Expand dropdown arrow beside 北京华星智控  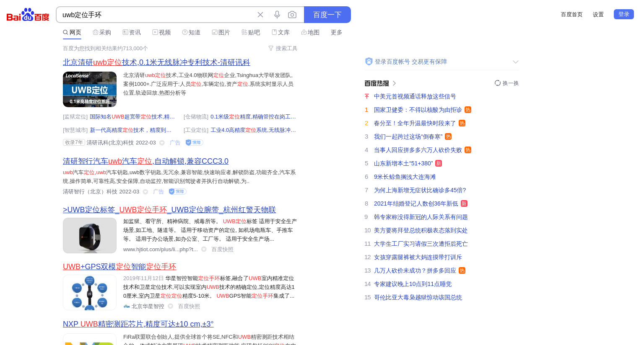tap(170, 306)
